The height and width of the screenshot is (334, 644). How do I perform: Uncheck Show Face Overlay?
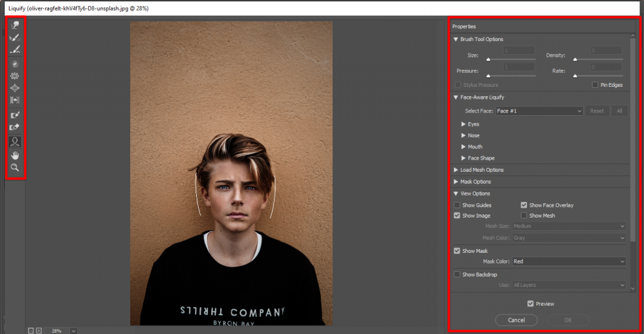524,205
